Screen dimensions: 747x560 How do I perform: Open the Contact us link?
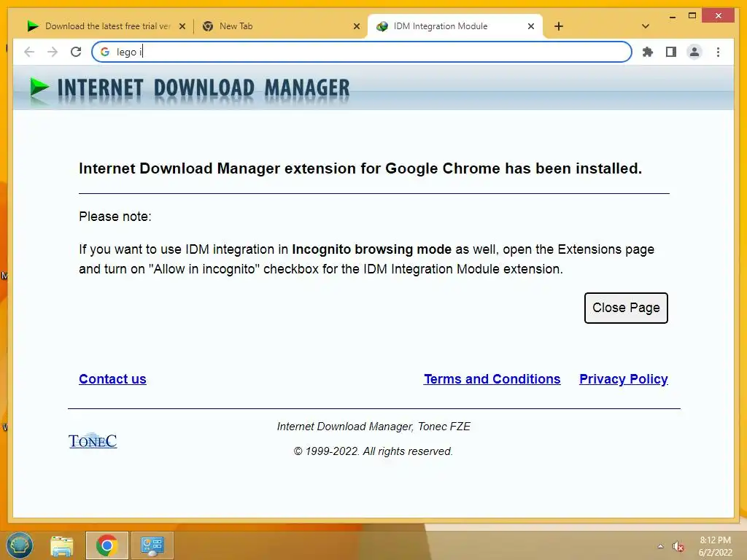pyautogui.click(x=112, y=379)
